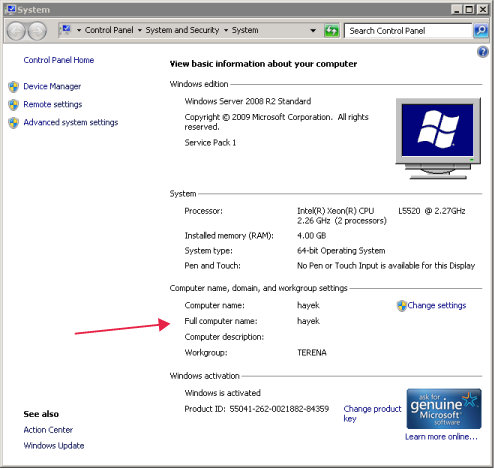
Task: Click the shield icon beside Change settings
Action: 402,306
